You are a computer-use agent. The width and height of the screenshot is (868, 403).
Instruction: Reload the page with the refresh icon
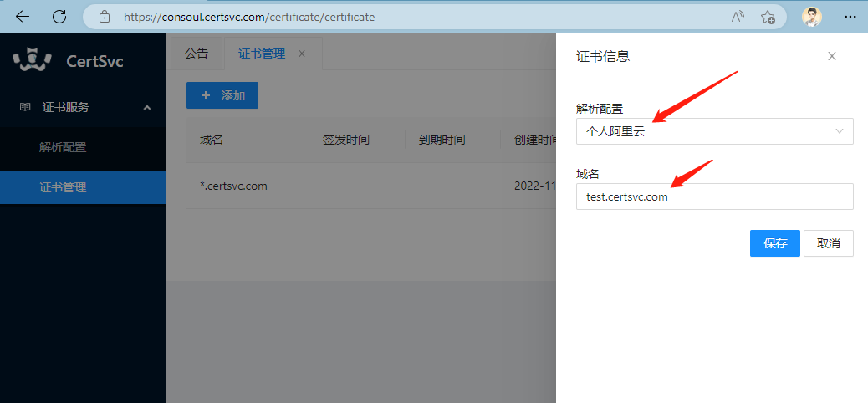59,17
